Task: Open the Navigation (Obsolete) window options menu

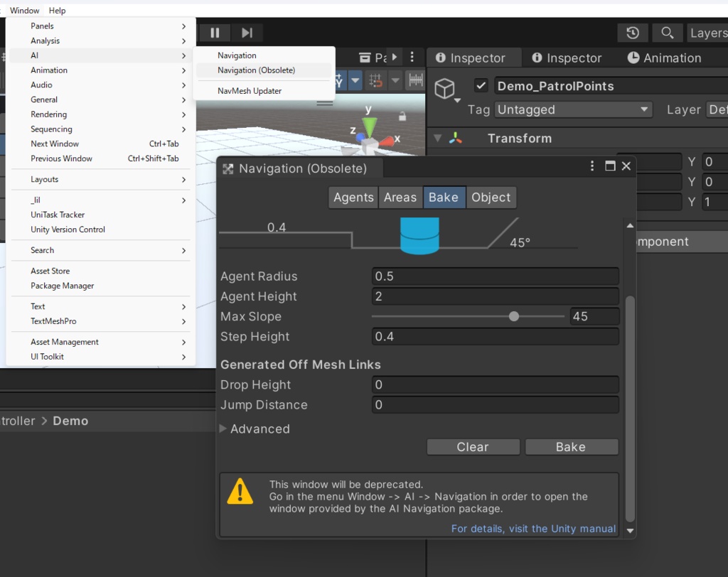Action: 592,166
